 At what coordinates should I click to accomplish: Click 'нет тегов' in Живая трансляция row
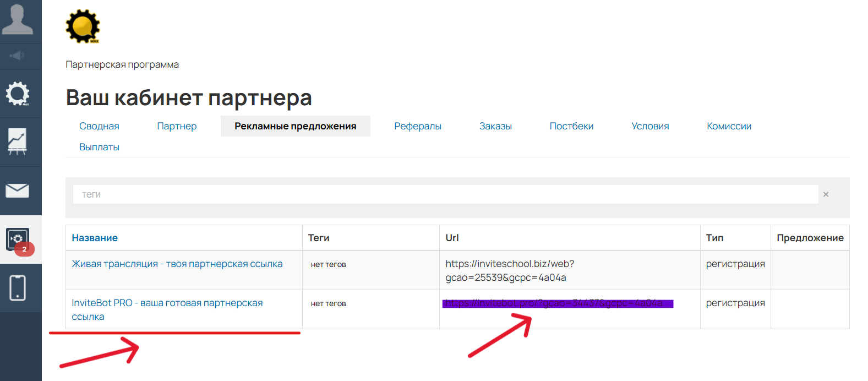pos(329,264)
